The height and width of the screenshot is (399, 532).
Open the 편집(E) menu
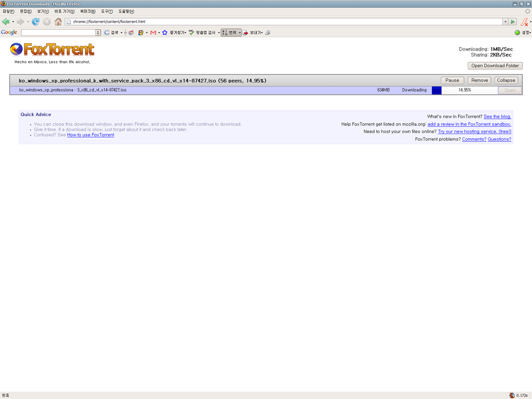pyautogui.click(x=25, y=11)
